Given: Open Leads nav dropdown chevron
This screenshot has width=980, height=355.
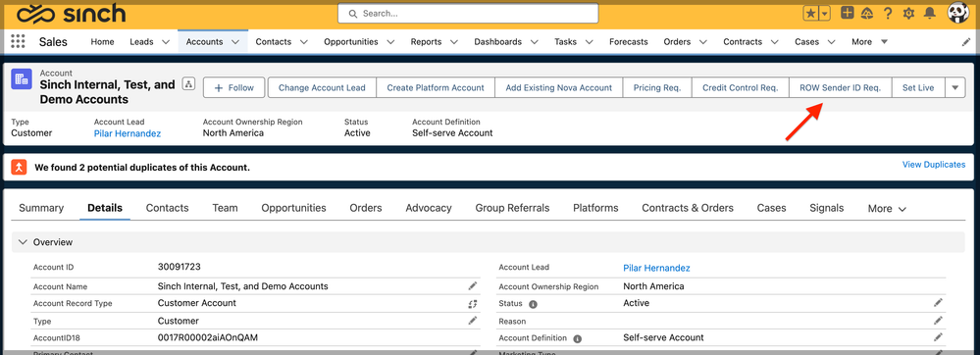Looking at the screenshot, I should pyautogui.click(x=166, y=42).
